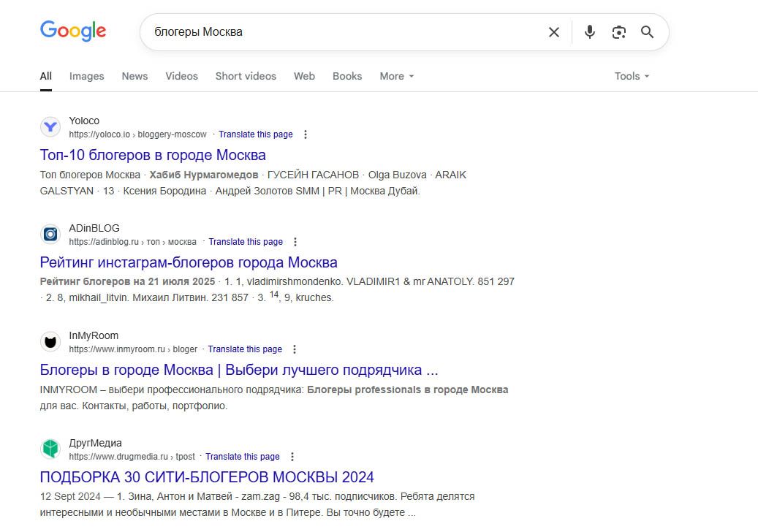Switch to the Videos tab
Viewport: 758px width, 532px height.
coord(182,76)
